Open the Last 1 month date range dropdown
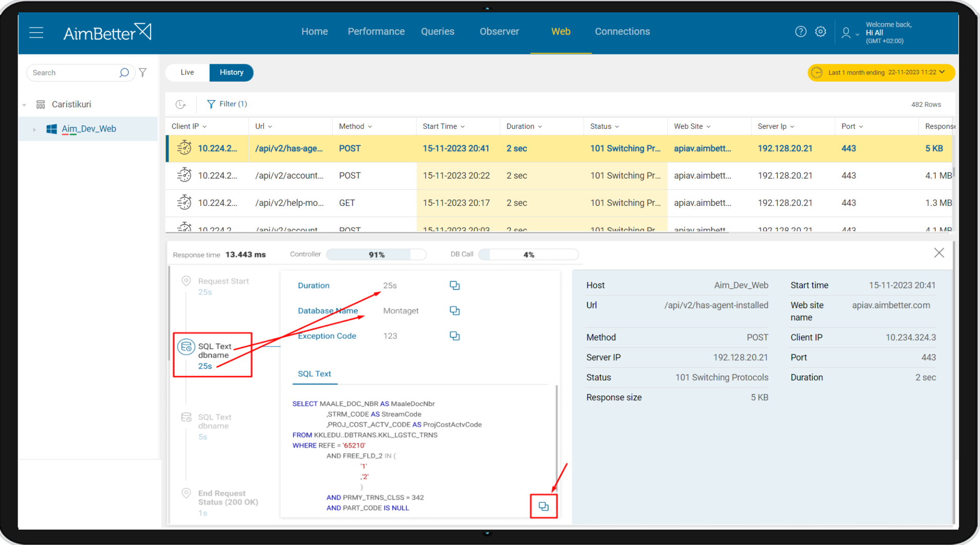This screenshot has width=980, height=545. pyautogui.click(x=881, y=72)
